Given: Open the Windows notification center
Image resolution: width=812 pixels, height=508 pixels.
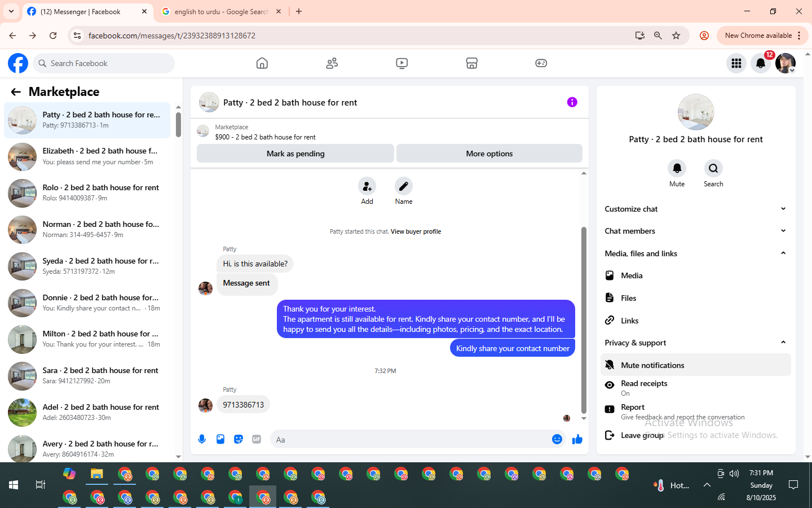Looking at the screenshot, I should (x=793, y=485).
